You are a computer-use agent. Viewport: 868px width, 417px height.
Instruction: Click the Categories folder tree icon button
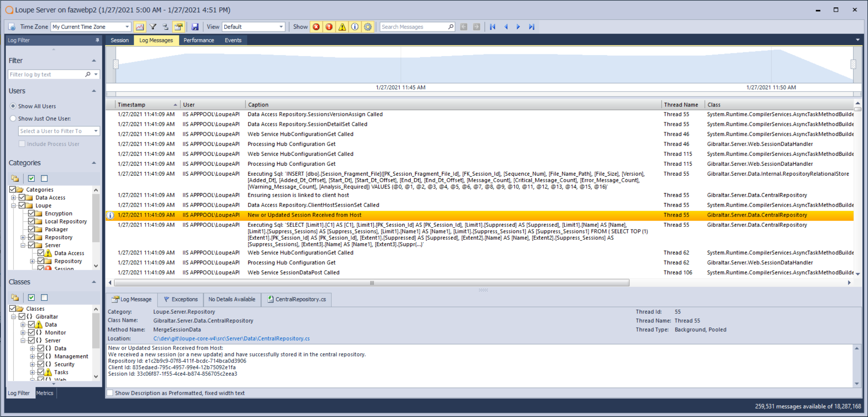[x=15, y=178]
